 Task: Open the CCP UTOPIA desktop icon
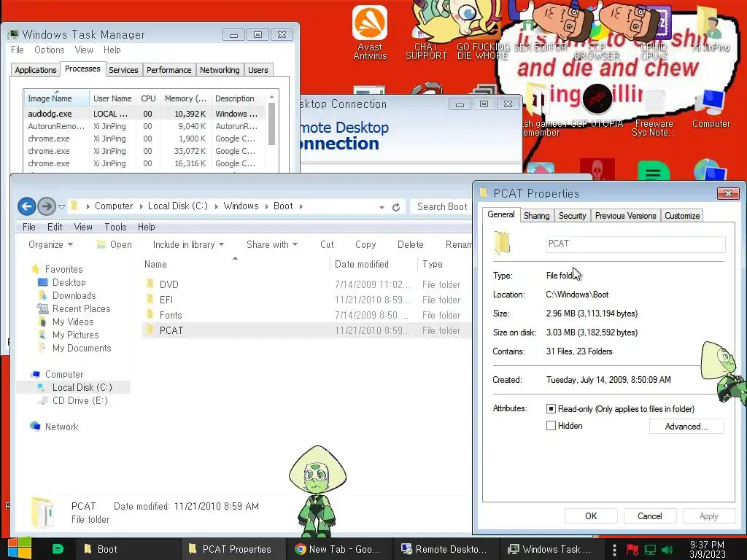[x=597, y=107]
